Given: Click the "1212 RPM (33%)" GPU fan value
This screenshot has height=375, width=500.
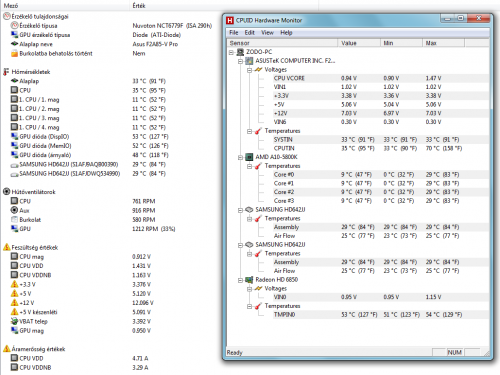Looking at the screenshot, I should (x=154, y=229).
